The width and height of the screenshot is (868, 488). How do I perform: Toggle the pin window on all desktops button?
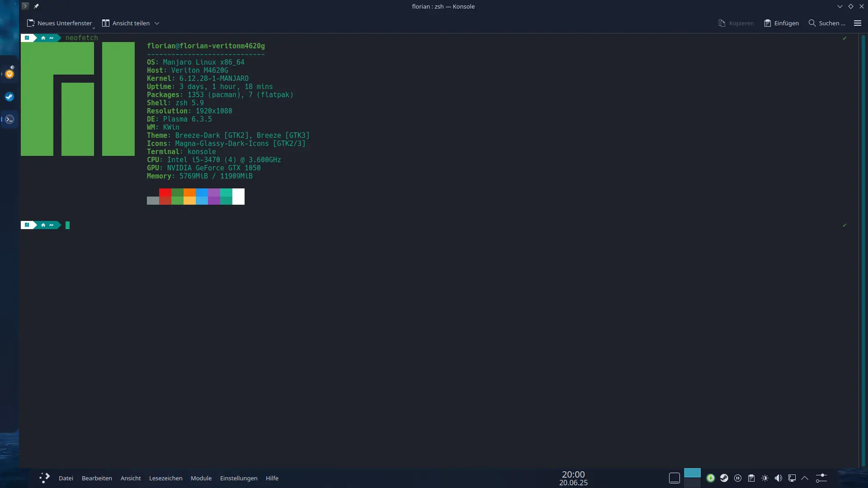click(x=36, y=6)
